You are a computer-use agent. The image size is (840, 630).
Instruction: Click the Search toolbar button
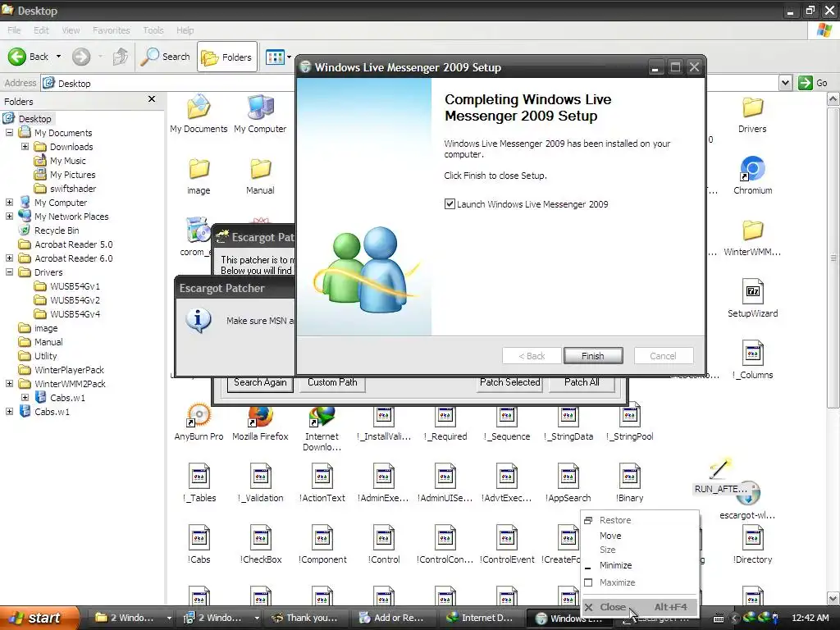click(166, 57)
